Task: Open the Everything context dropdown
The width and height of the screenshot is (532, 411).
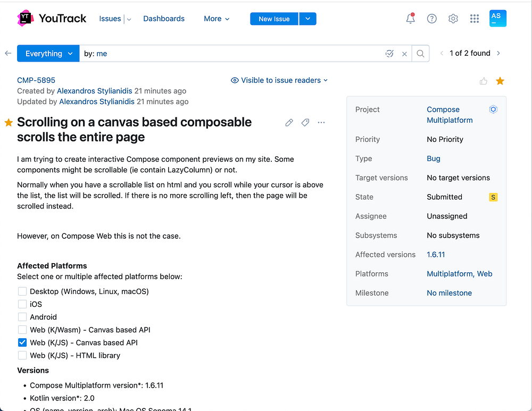Action: tap(48, 54)
